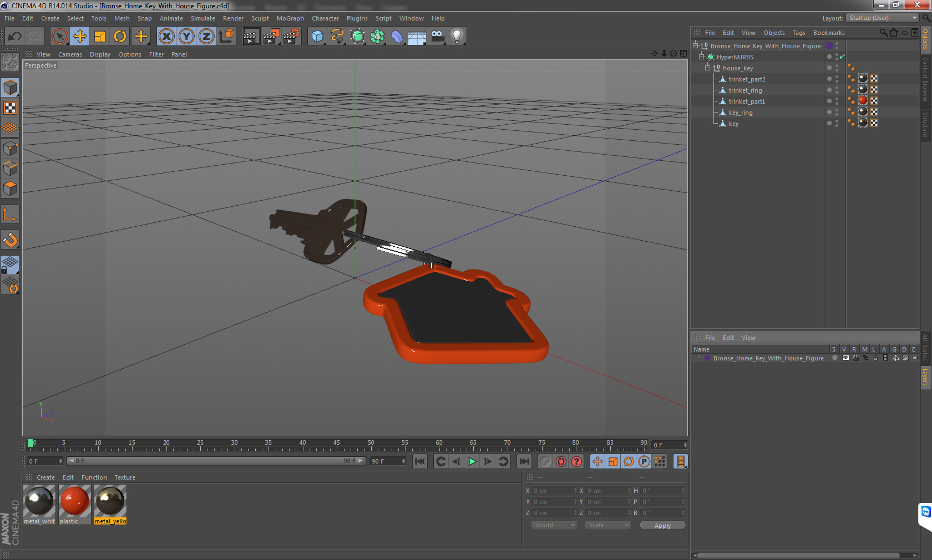
Task: Click the Light object icon
Action: point(457,37)
